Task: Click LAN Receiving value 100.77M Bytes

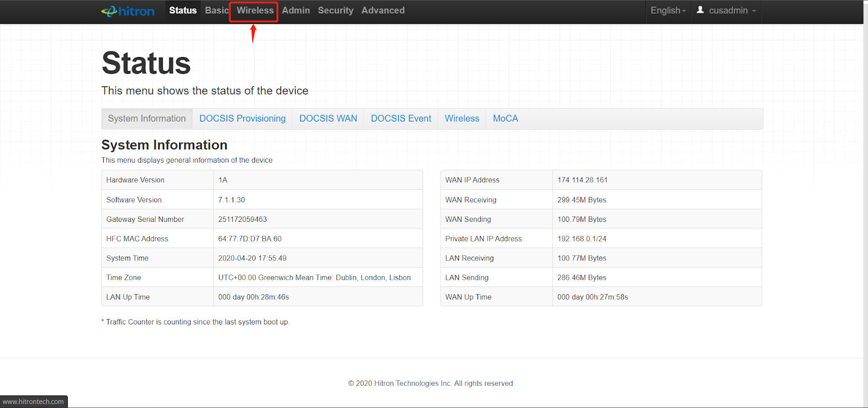Action: tap(582, 258)
